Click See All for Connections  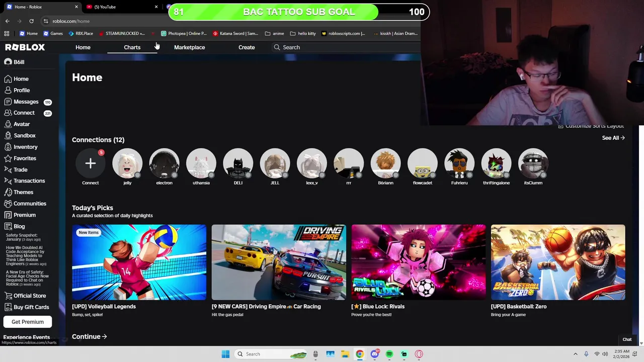pos(613,138)
